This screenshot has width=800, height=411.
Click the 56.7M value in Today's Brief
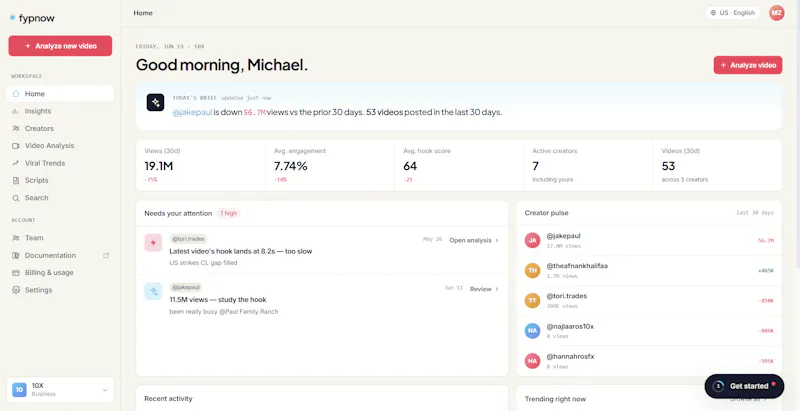[255, 113]
